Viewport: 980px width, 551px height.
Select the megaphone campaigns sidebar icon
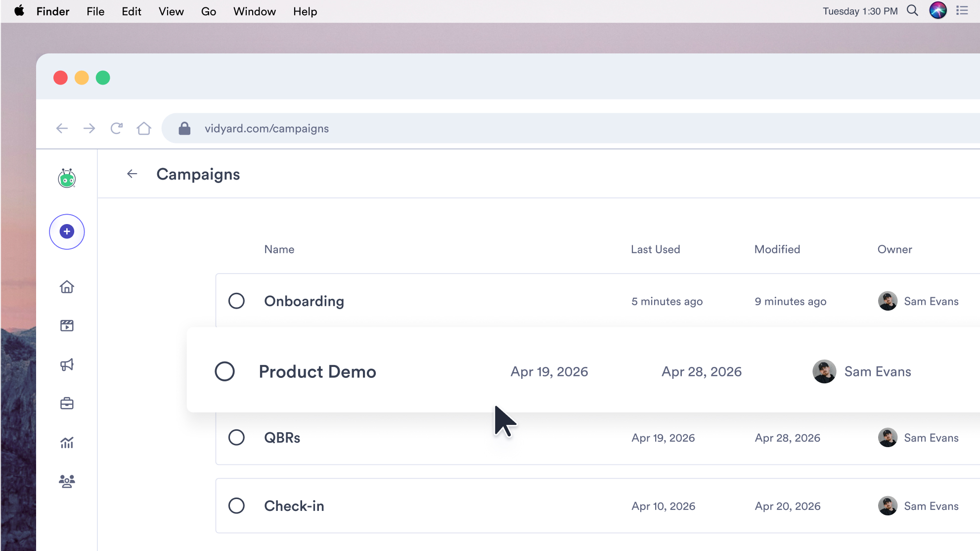[67, 365]
